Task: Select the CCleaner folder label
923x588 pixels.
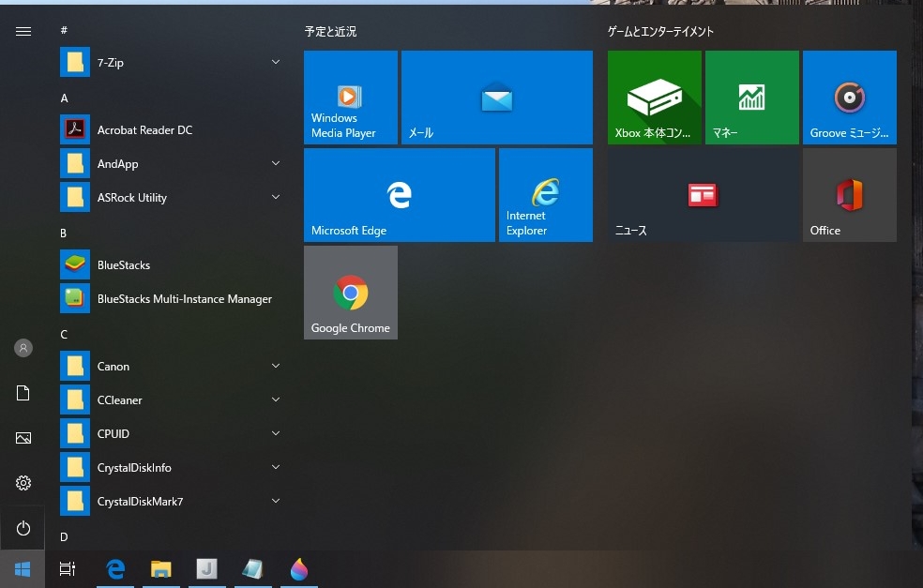Action: pyautogui.click(x=119, y=400)
